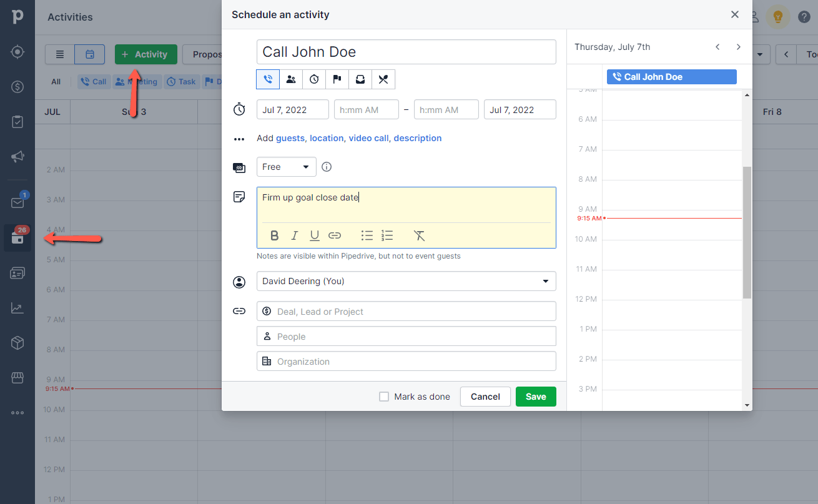Open Insights chart icon in sidebar
The height and width of the screenshot is (504, 818).
tap(17, 308)
